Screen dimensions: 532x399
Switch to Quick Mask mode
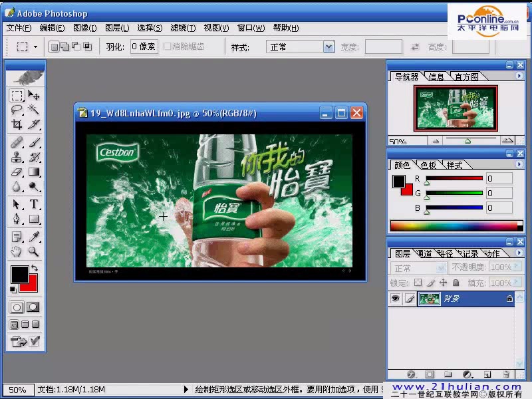[x=33, y=307]
